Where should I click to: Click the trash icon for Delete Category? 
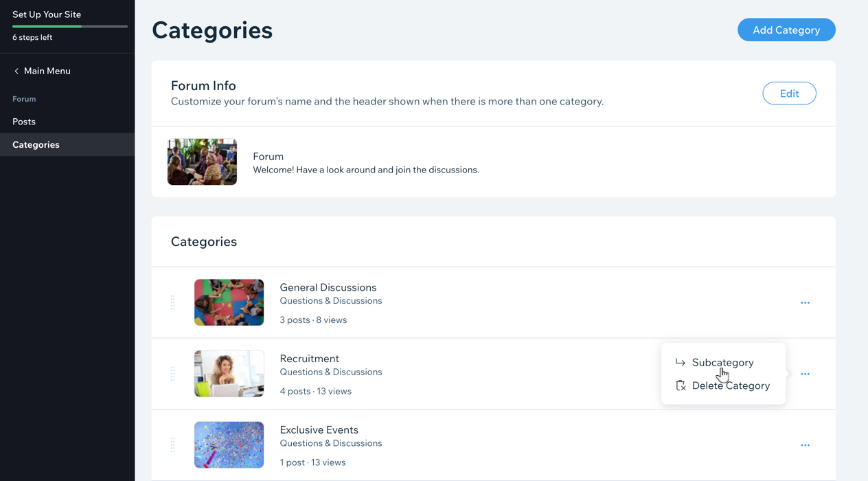coord(680,385)
